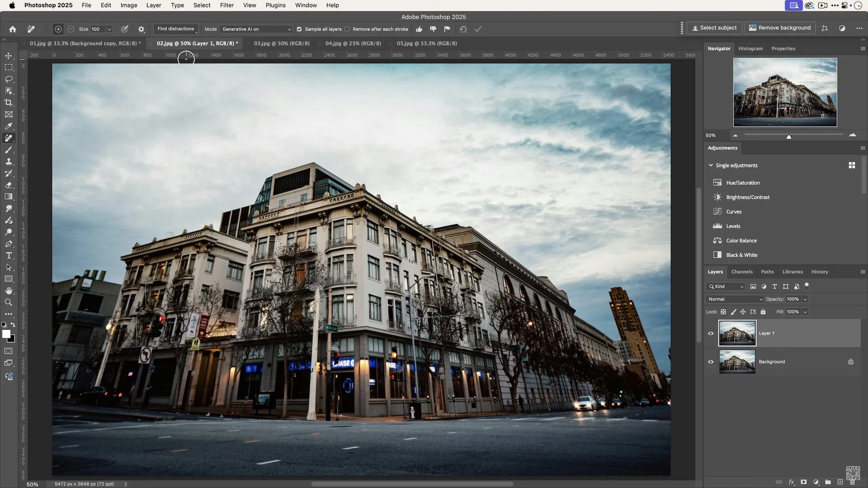Viewport: 868px width, 488px height.
Task: Switch to the Channels tab
Action: 742,272
